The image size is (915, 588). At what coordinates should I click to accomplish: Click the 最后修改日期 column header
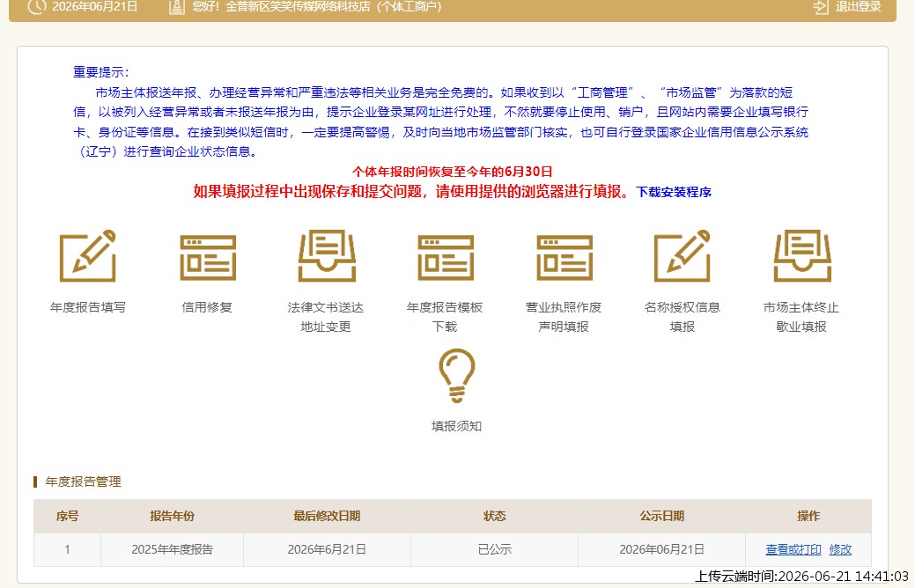(327, 516)
